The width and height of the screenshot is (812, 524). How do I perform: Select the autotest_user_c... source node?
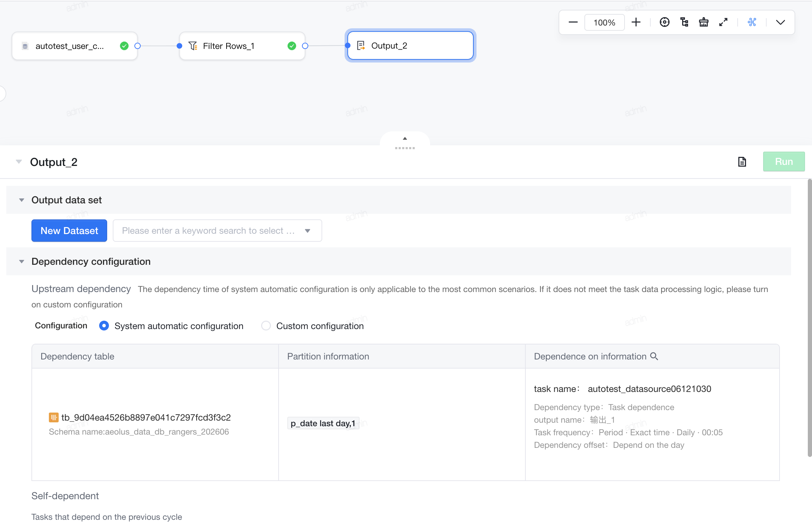75,46
